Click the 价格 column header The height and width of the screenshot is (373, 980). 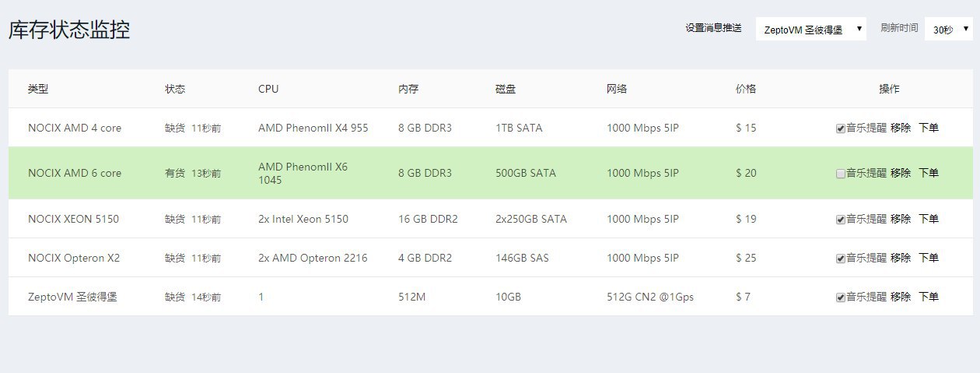pos(746,89)
